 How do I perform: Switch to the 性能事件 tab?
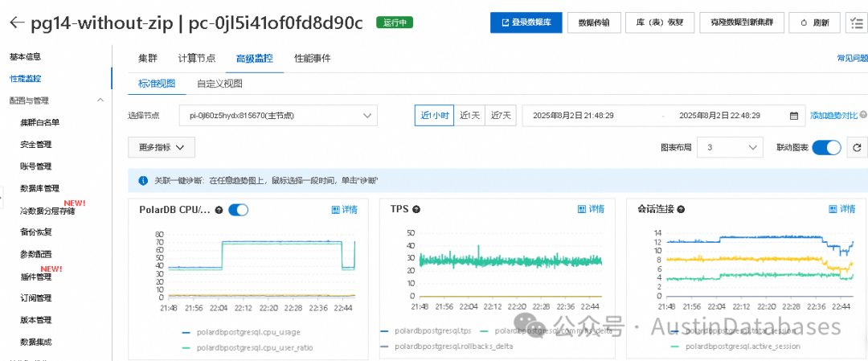[312, 58]
